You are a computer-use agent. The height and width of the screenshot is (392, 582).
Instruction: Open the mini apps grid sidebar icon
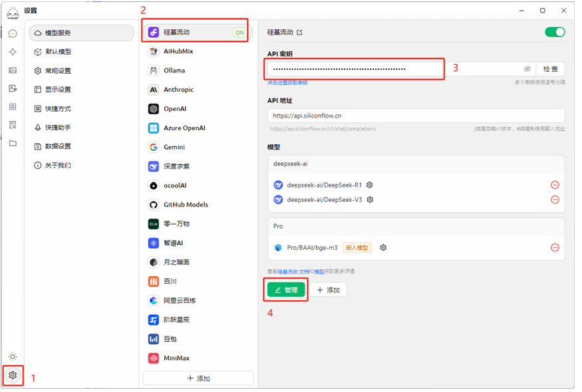[x=13, y=107]
